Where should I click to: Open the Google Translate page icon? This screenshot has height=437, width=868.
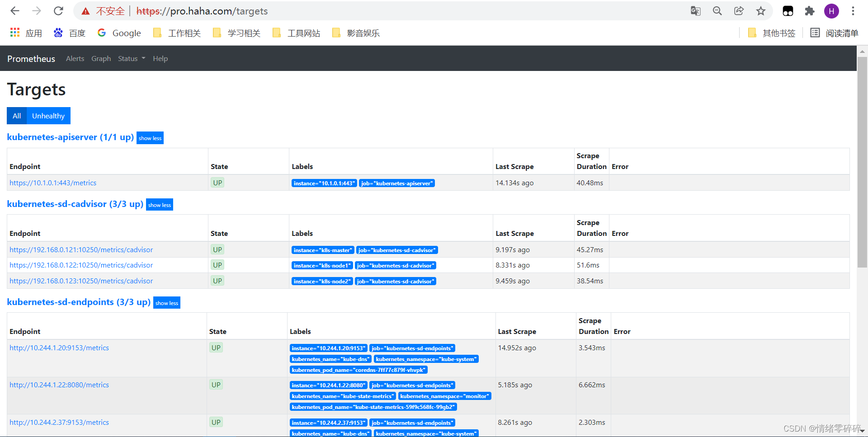696,11
